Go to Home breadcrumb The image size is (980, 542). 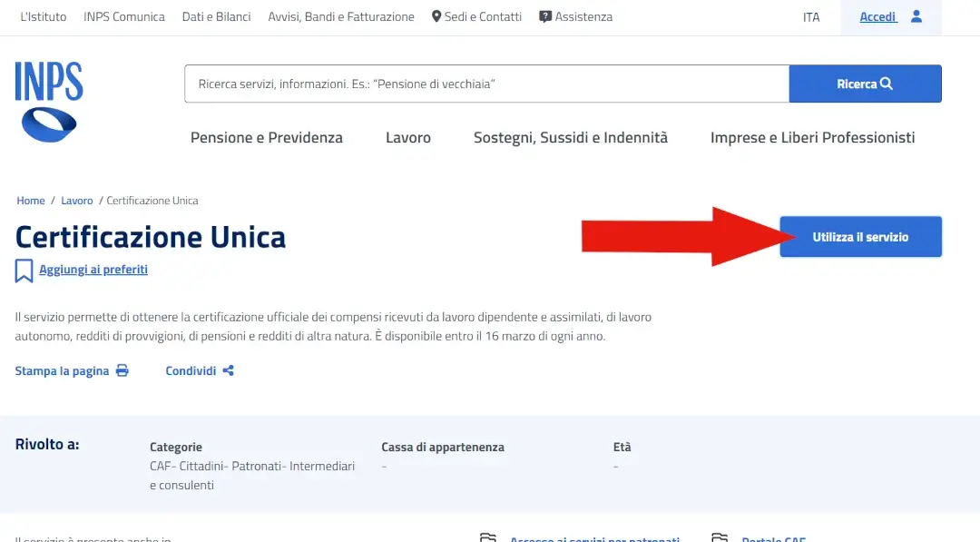coord(31,201)
